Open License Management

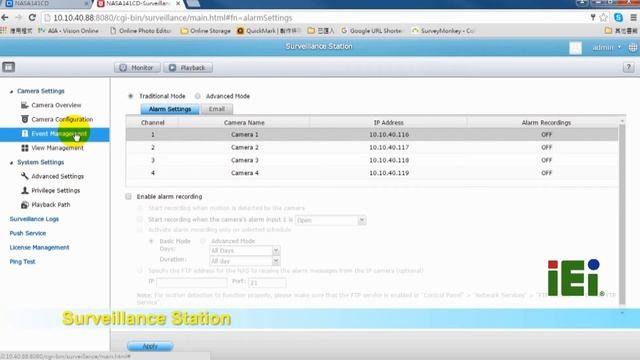click(x=39, y=248)
